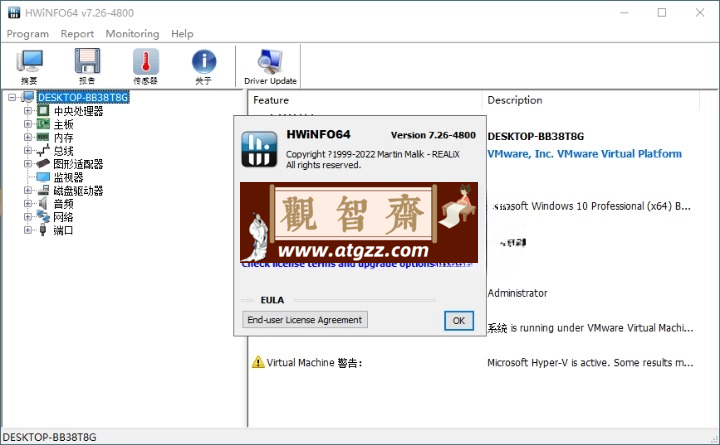Expand the 内存 tree node
This screenshot has height=445, width=720.
click(28, 137)
